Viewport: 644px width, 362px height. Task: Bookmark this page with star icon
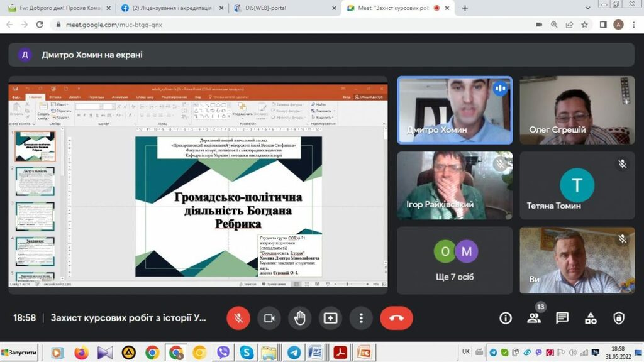click(584, 25)
